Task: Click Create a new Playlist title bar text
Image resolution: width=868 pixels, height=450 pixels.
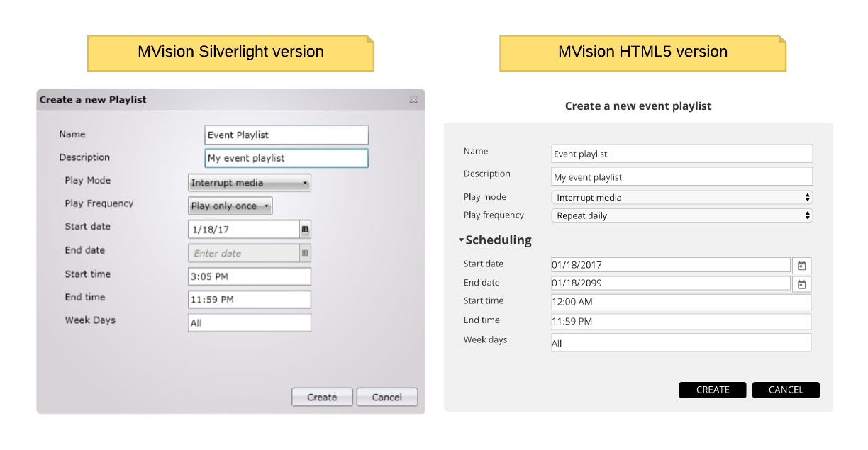Action: pos(93,100)
